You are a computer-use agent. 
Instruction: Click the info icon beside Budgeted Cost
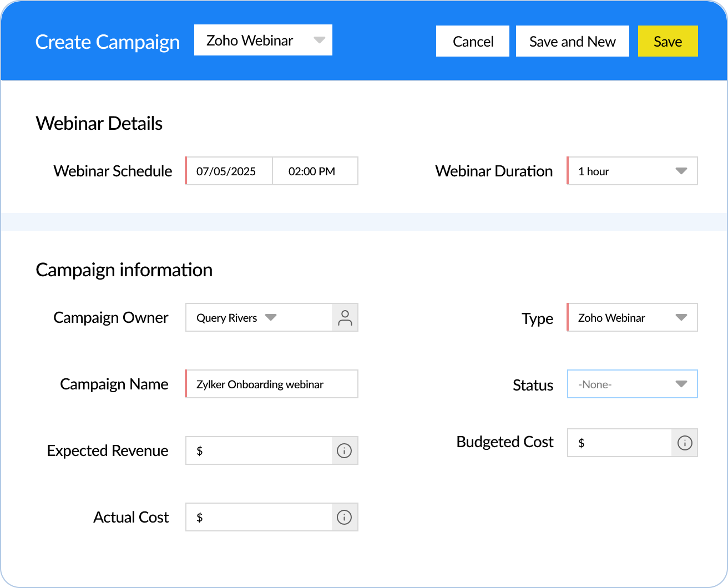[685, 443]
